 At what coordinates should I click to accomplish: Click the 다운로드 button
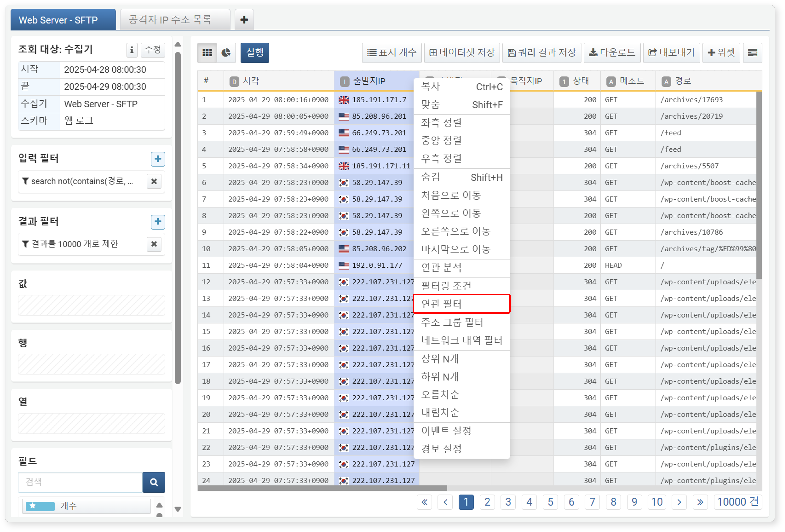point(612,53)
